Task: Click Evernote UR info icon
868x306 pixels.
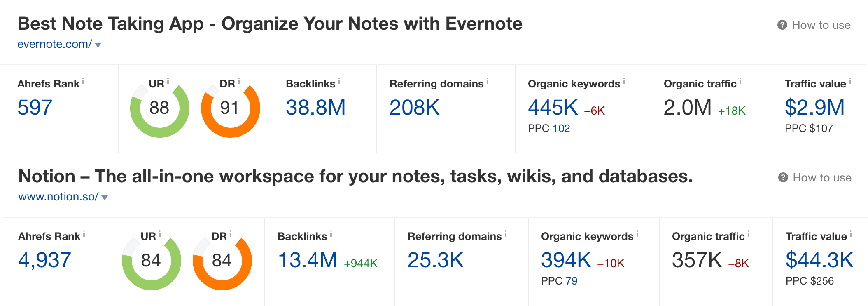Action: [x=168, y=81]
